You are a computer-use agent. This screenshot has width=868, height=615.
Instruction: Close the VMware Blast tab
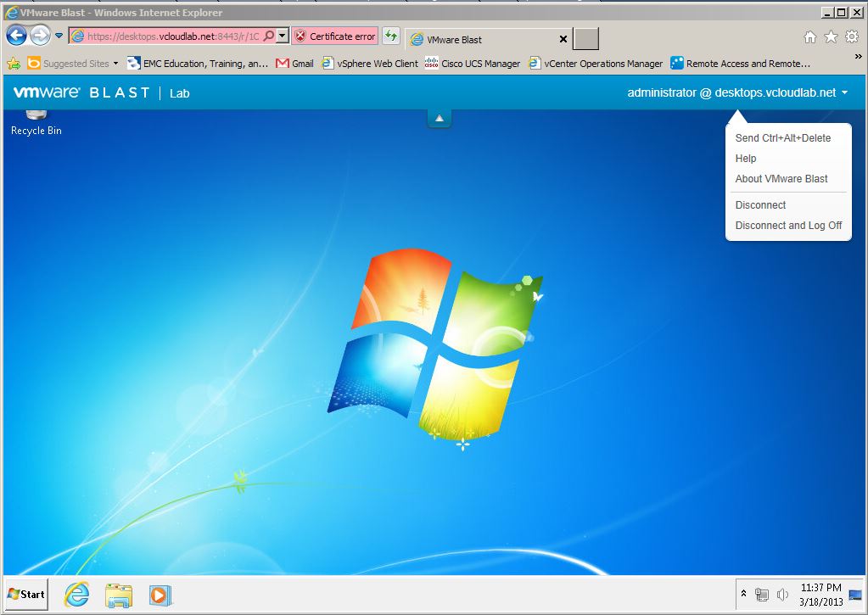pos(563,39)
